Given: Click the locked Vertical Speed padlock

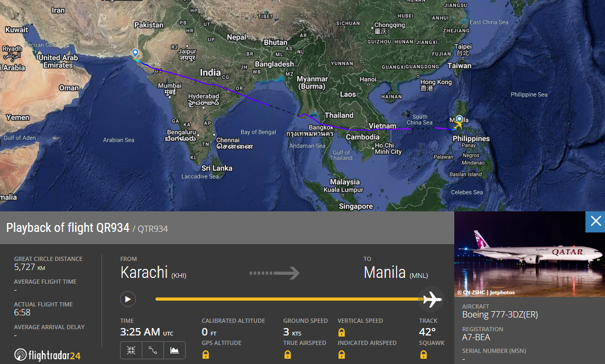Looking at the screenshot, I should coord(342,332).
